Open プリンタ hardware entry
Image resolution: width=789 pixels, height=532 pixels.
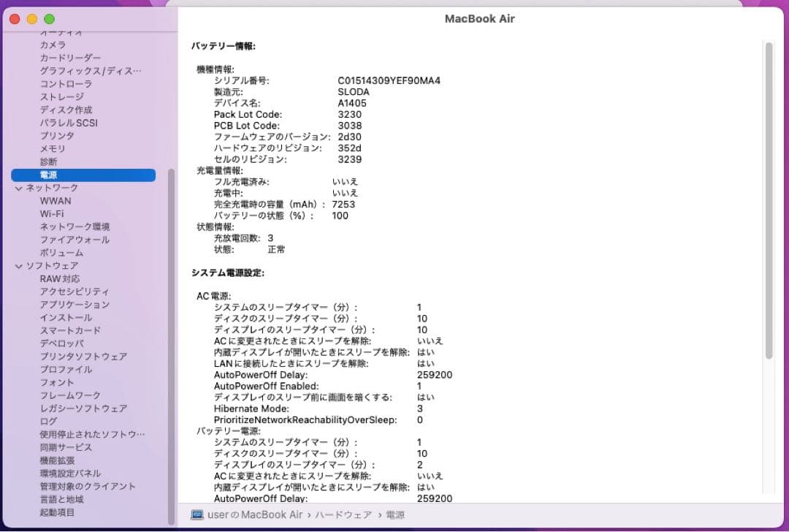click(58, 136)
